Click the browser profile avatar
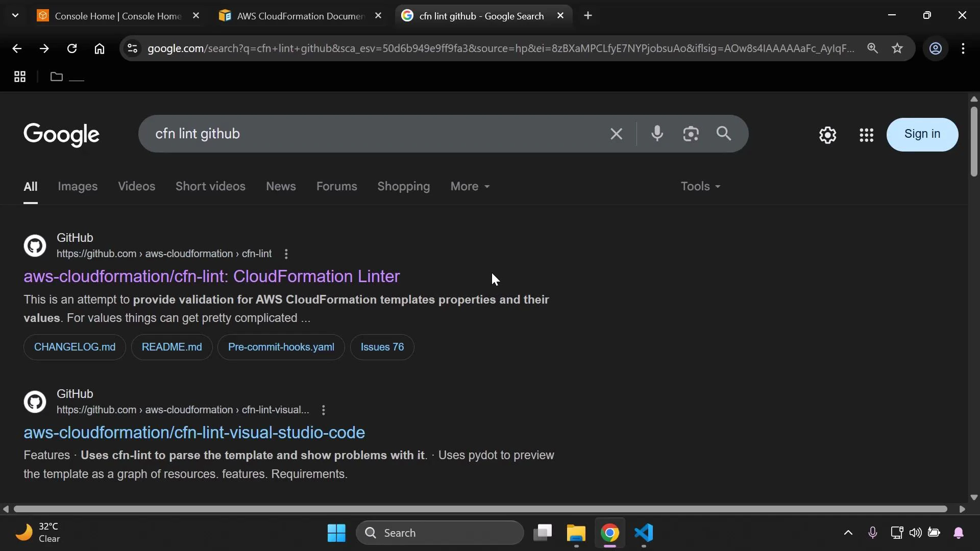This screenshot has height=551, width=980. coord(936,48)
